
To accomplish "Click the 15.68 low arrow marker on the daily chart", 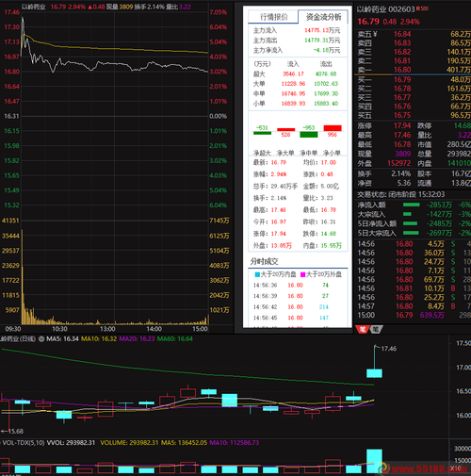I will coord(12,431).
